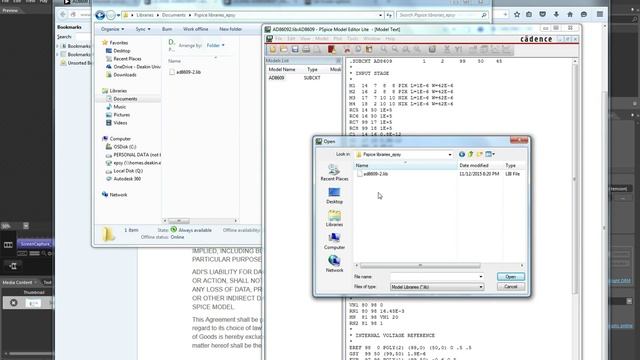Open the Window menu in PSpice Model Editor

(372, 39)
